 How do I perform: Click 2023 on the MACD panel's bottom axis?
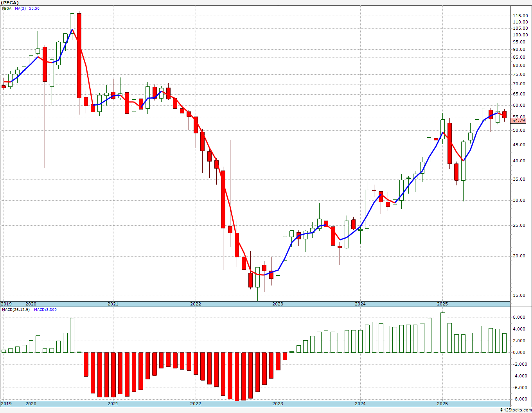coord(278,404)
